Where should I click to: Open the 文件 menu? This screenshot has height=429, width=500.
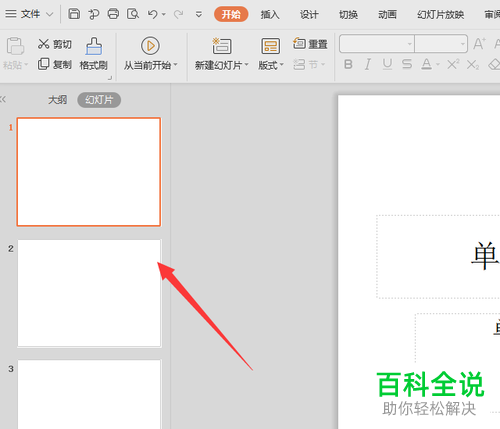(29, 14)
